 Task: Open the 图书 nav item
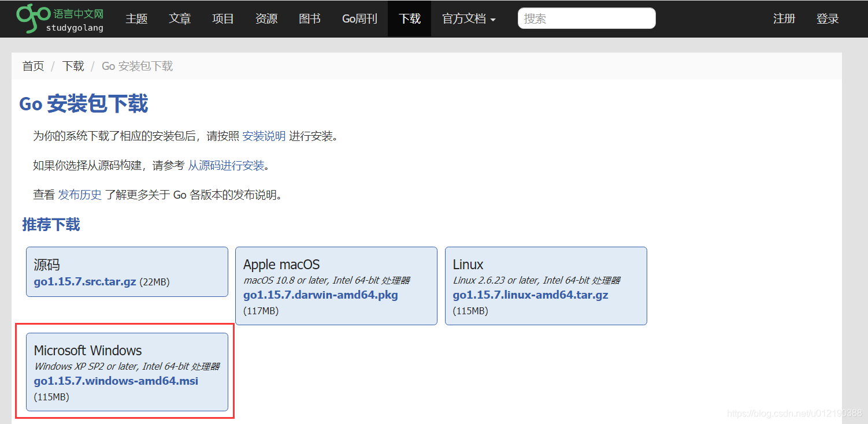310,18
